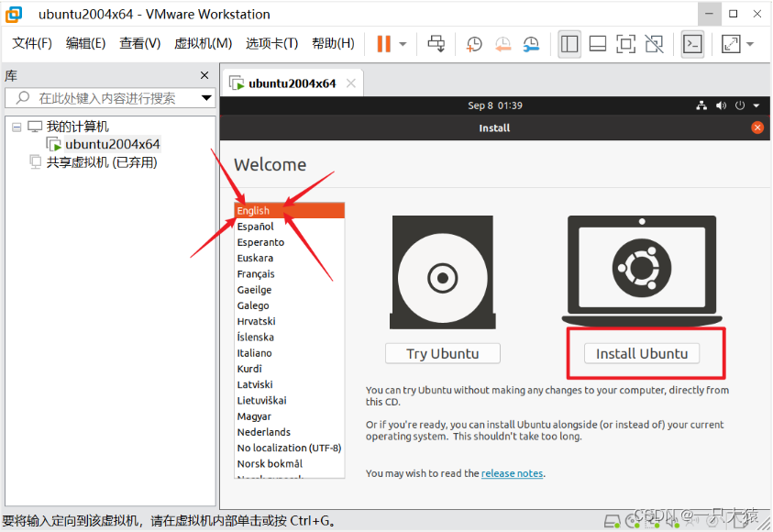Select Gaeilge in the language list
This screenshot has width=773, height=532.
coord(290,290)
